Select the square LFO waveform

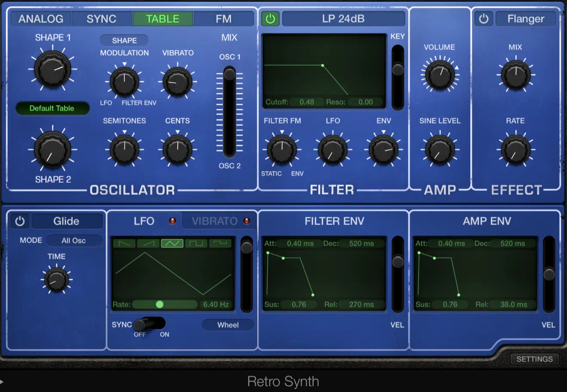click(196, 243)
